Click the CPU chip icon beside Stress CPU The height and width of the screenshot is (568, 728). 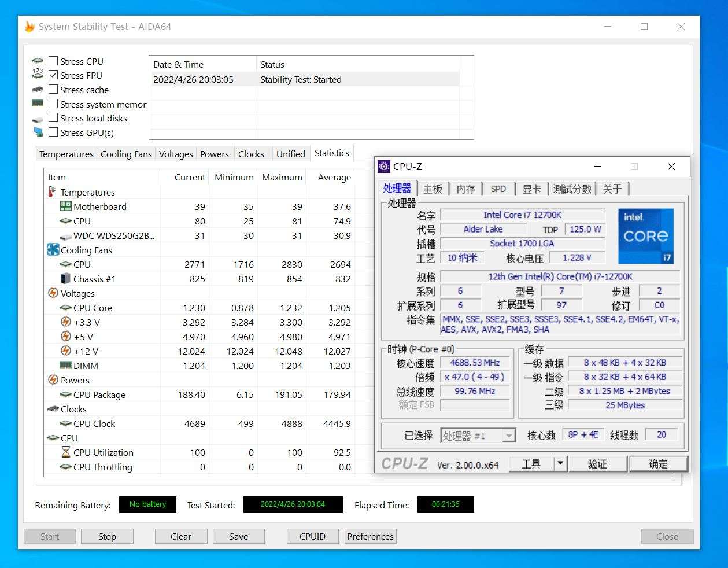click(38, 60)
